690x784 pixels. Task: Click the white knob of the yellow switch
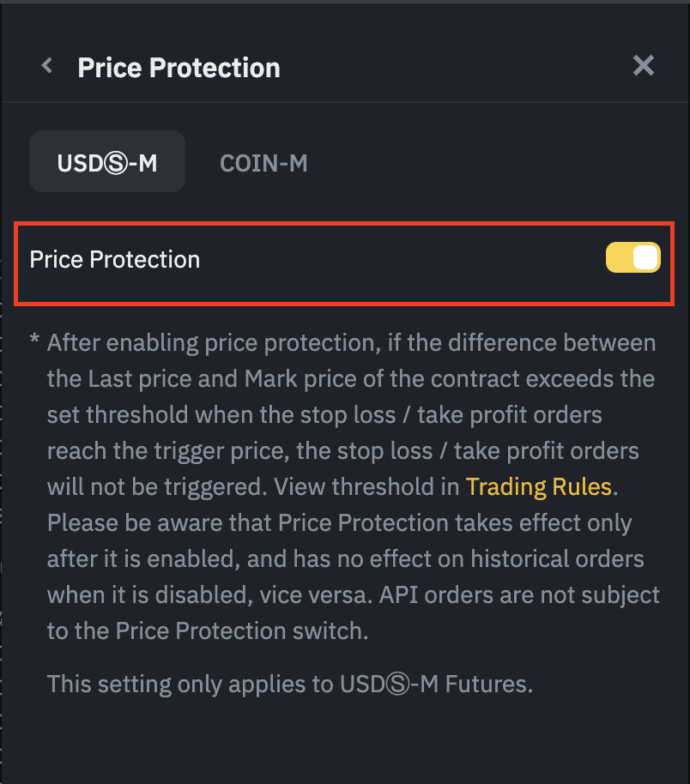point(645,258)
